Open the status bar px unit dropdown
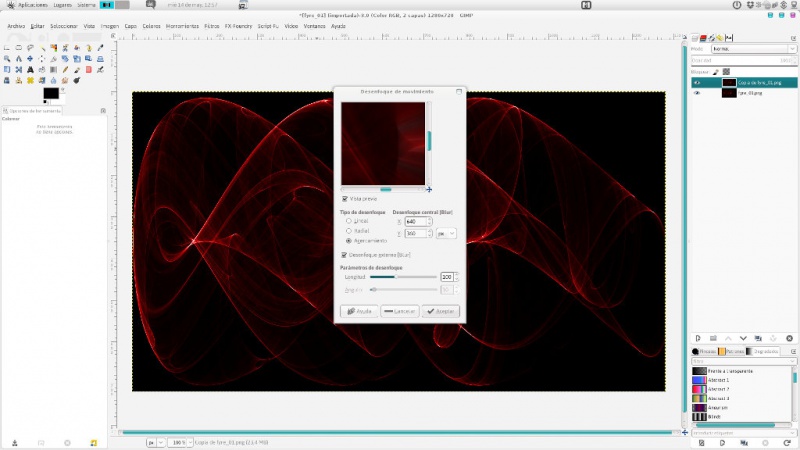The image size is (800, 450). (156, 442)
